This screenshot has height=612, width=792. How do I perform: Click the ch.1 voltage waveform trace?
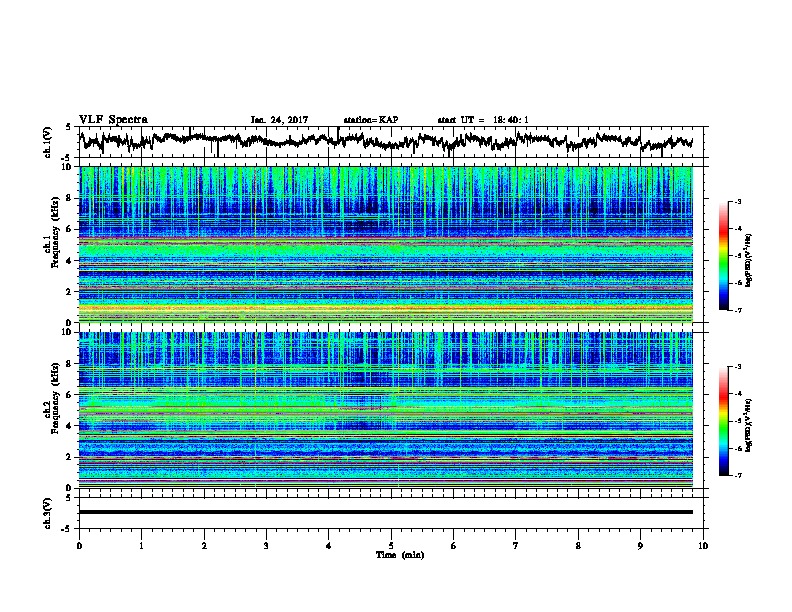pos(386,141)
